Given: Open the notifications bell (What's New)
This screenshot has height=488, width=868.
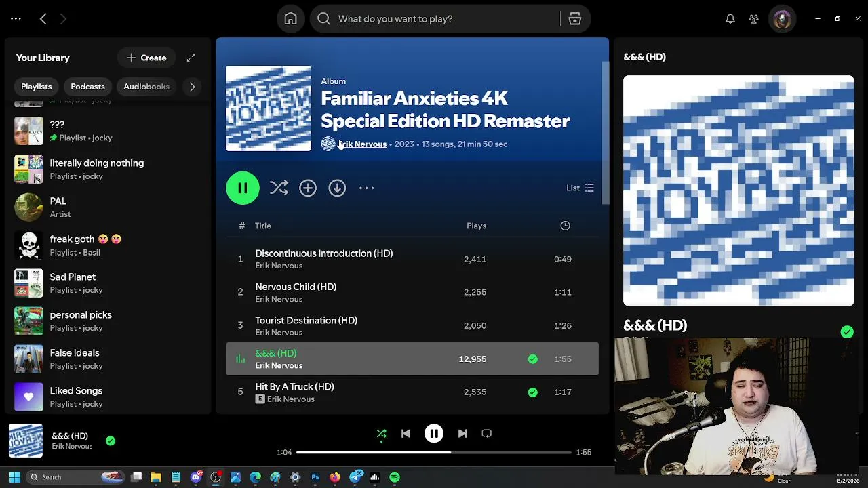Looking at the screenshot, I should coord(730,19).
